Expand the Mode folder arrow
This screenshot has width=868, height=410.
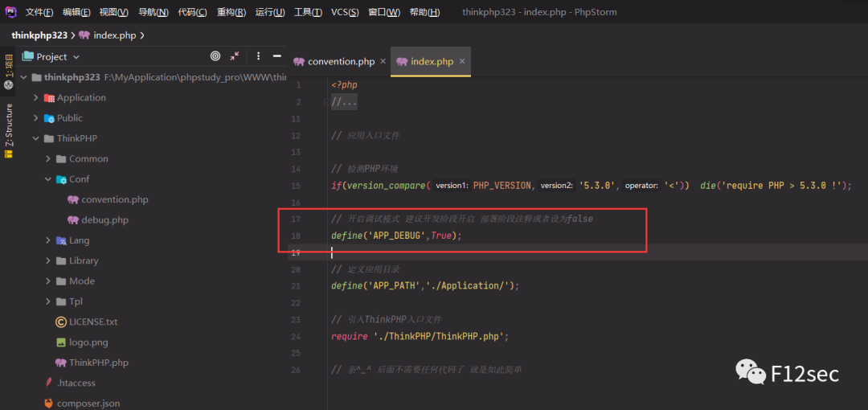click(x=47, y=281)
